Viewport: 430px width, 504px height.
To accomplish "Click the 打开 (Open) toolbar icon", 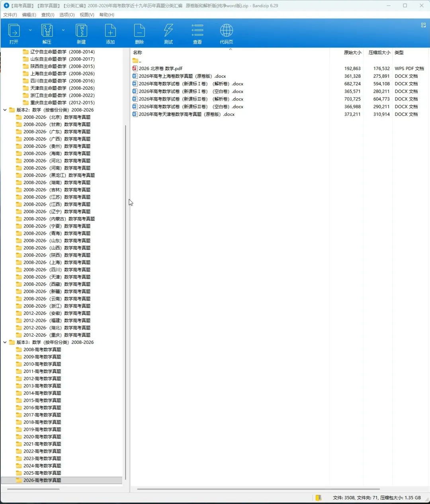I will click(14, 31).
